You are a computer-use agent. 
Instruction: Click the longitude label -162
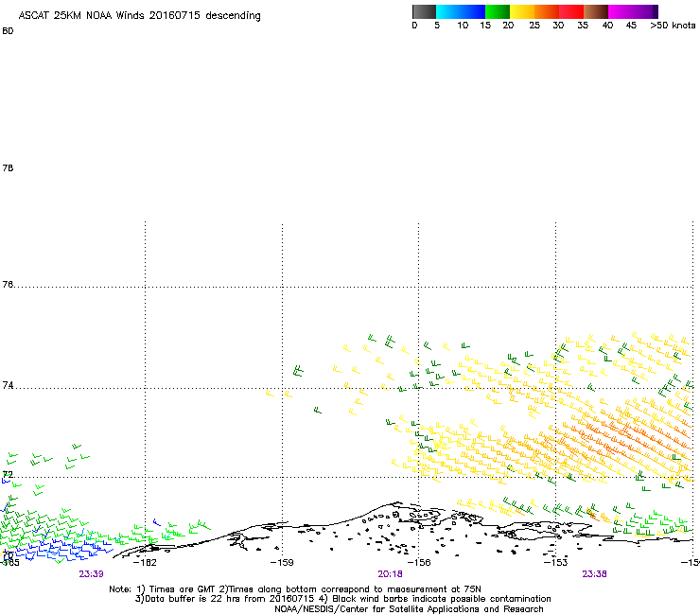(145, 562)
